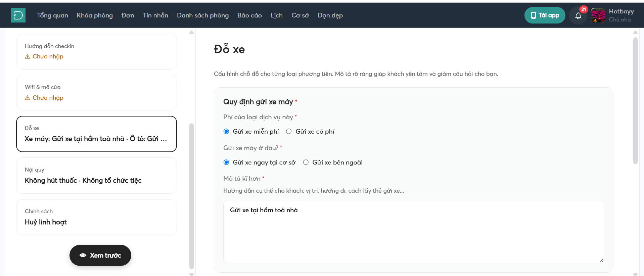Click the phone icon on Tải app button
Viewport: 644px width, 276px height.
pyautogui.click(x=533, y=15)
